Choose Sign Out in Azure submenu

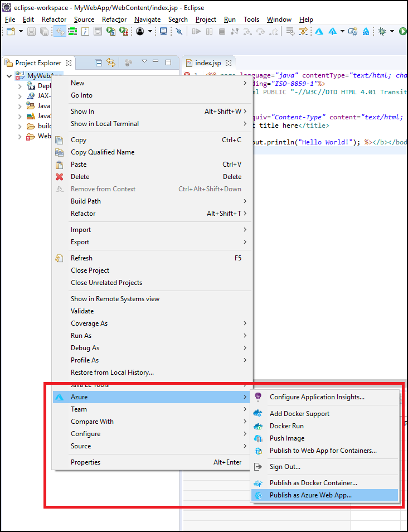pos(324,467)
